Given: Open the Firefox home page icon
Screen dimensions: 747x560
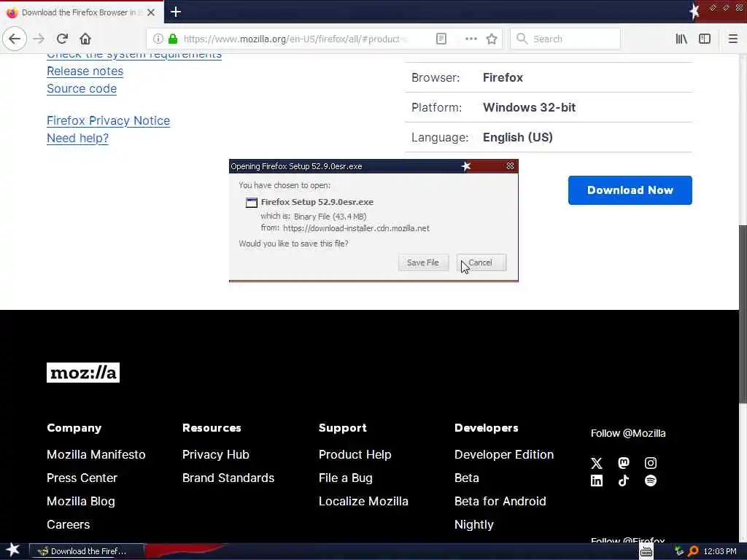Looking at the screenshot, I should pyautogui.click(x=85, y=39).
